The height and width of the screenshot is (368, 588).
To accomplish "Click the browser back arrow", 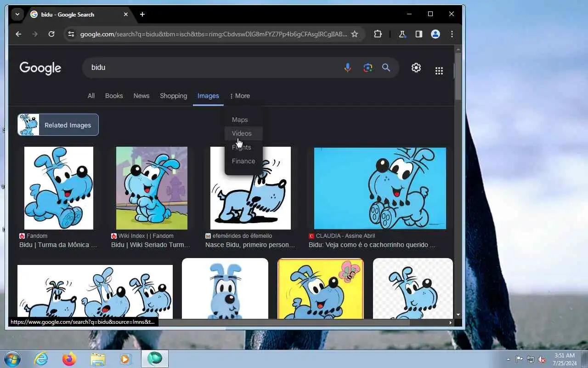I will pos(18,34).
